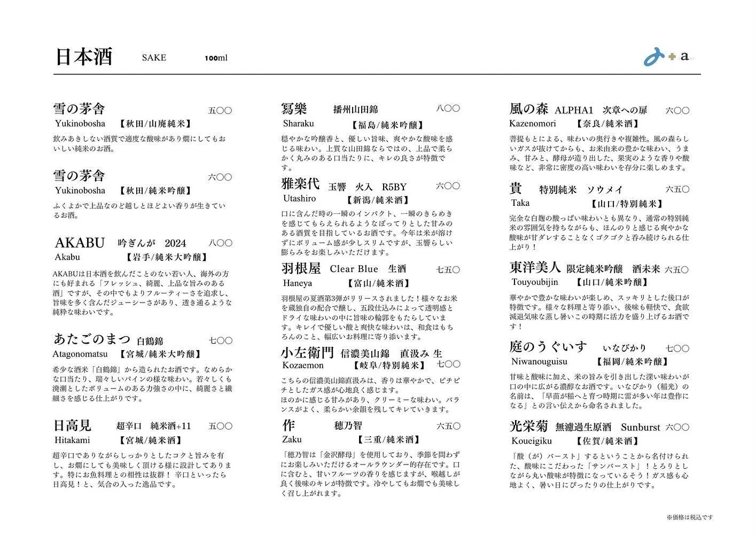Select 光栄菊 sake name

click(528, 425)
